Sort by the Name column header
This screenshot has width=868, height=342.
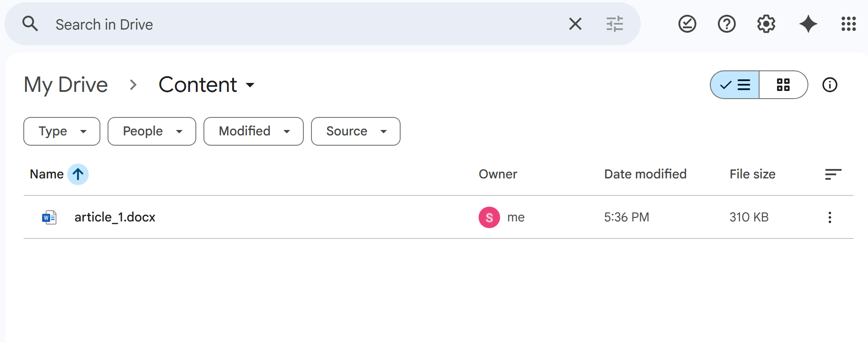[47, 174]
